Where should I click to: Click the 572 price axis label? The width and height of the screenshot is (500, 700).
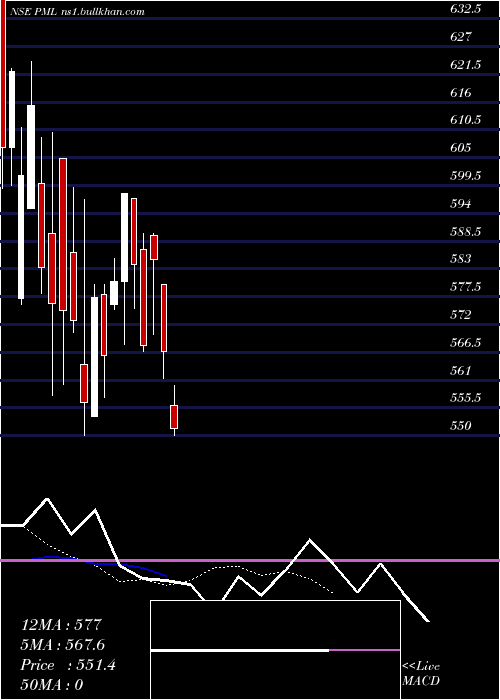[461, 315]
